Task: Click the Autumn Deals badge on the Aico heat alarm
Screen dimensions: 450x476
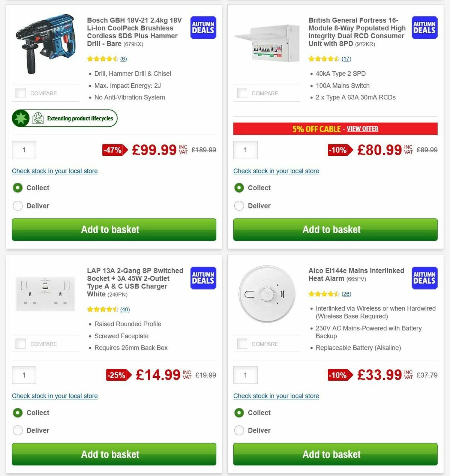Action: 424,278
